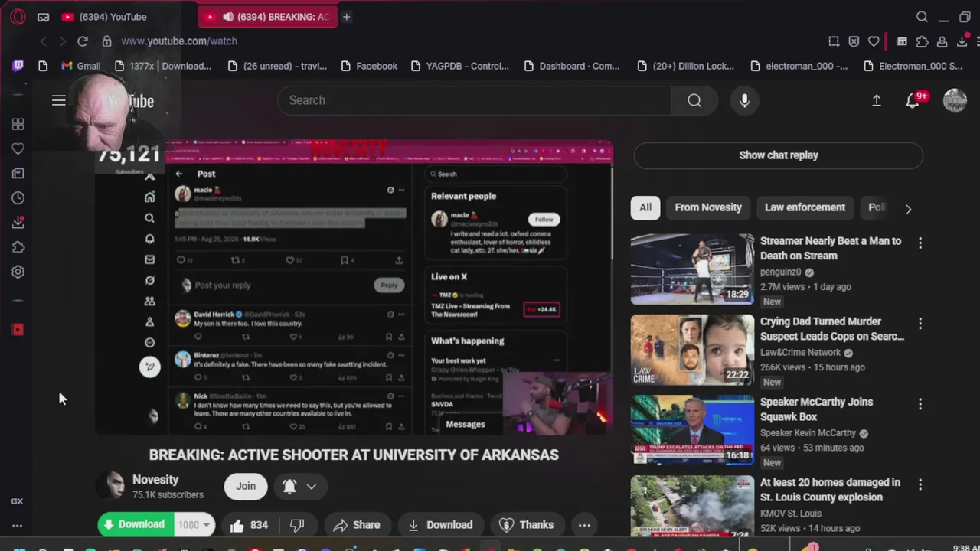This screenshot has height=551, width=980.
Task: Click the green Download button
Action: point(134,525)
